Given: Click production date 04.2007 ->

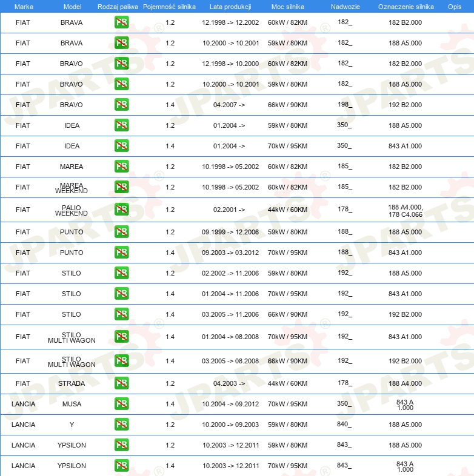Looking at the screenshot, I should pos(229,105).
